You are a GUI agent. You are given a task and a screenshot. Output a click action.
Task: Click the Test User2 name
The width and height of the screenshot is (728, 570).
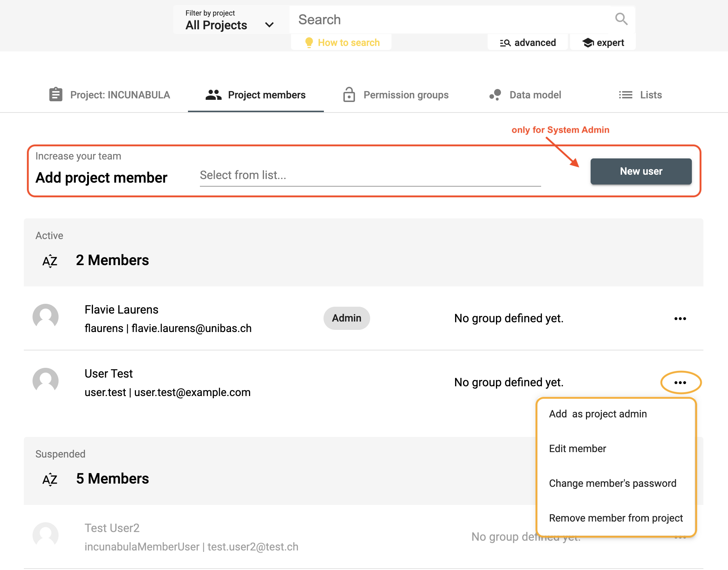(x=112, y=528)
